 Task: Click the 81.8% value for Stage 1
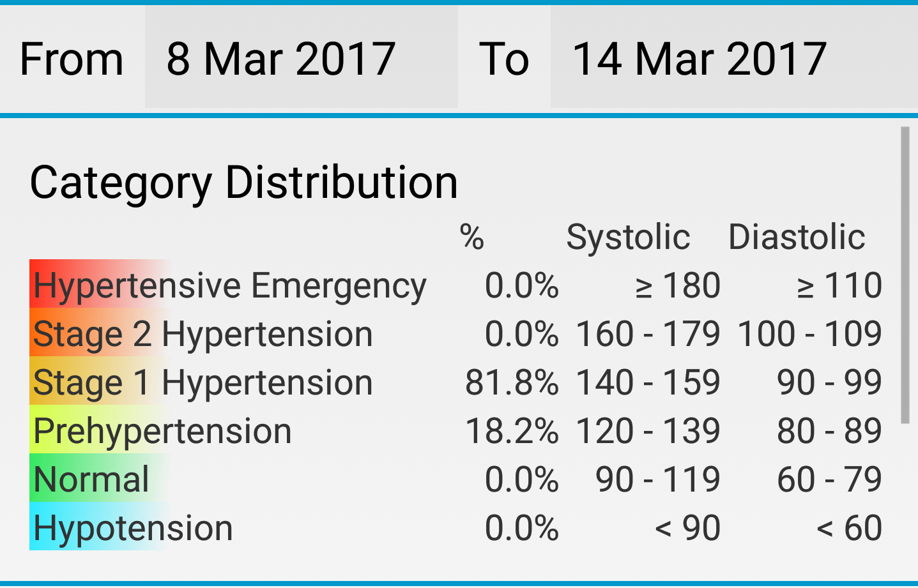tap(512, 382)
